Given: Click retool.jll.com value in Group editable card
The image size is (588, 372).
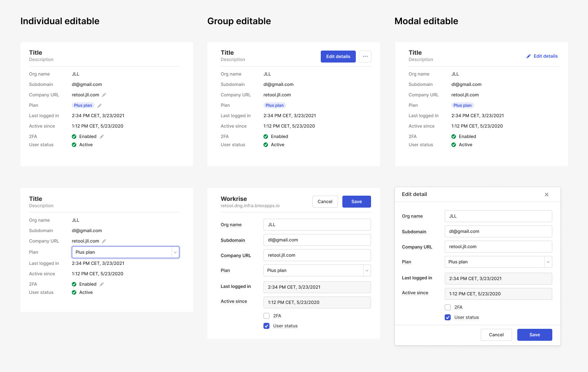Looking at the screenshot, I should [277, 95].
